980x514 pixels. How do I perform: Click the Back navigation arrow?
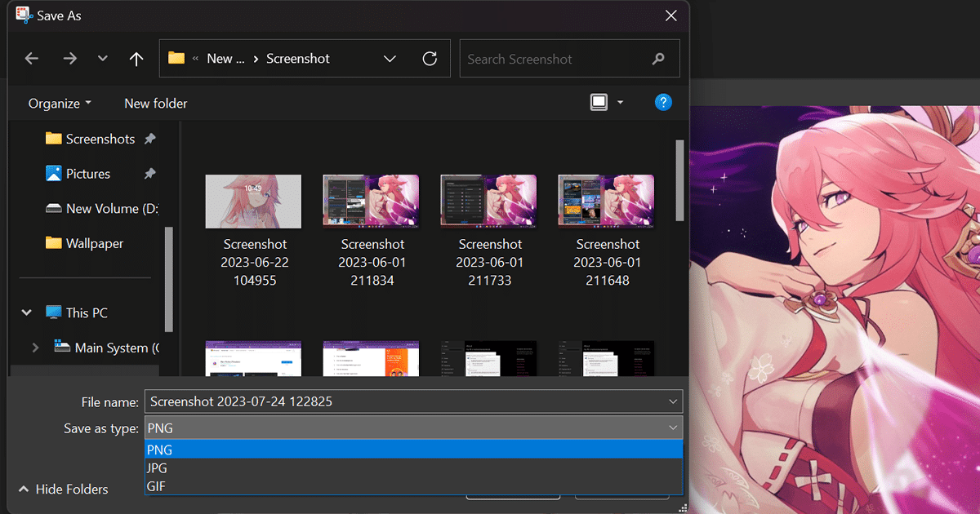click(x=32, y=59)
